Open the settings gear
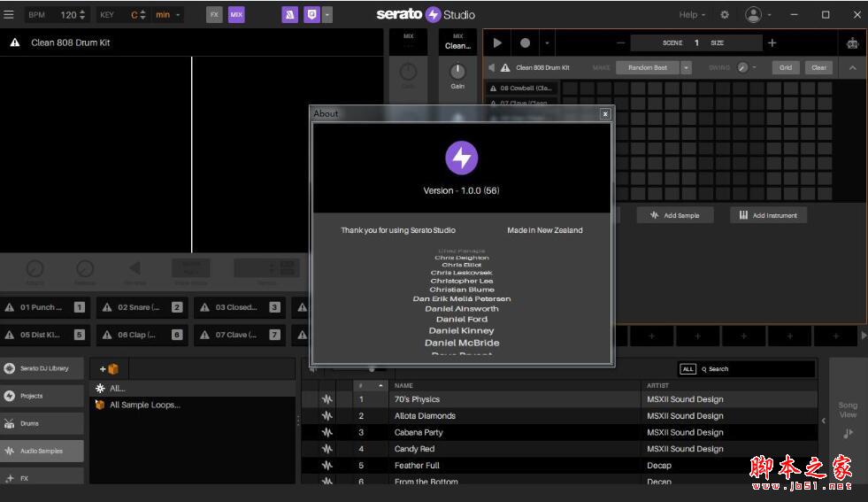 [x=725, y=15]
